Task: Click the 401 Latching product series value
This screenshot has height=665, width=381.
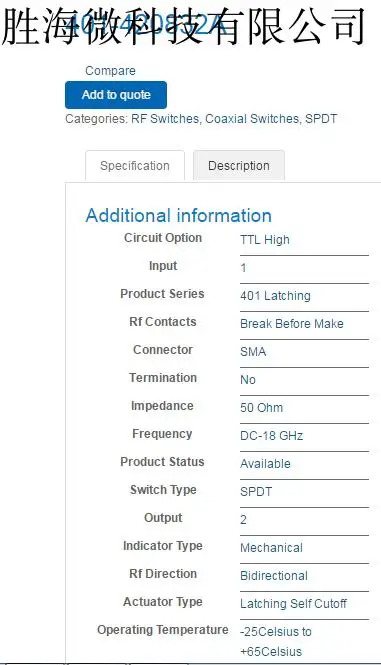Action: coord(275,296)
